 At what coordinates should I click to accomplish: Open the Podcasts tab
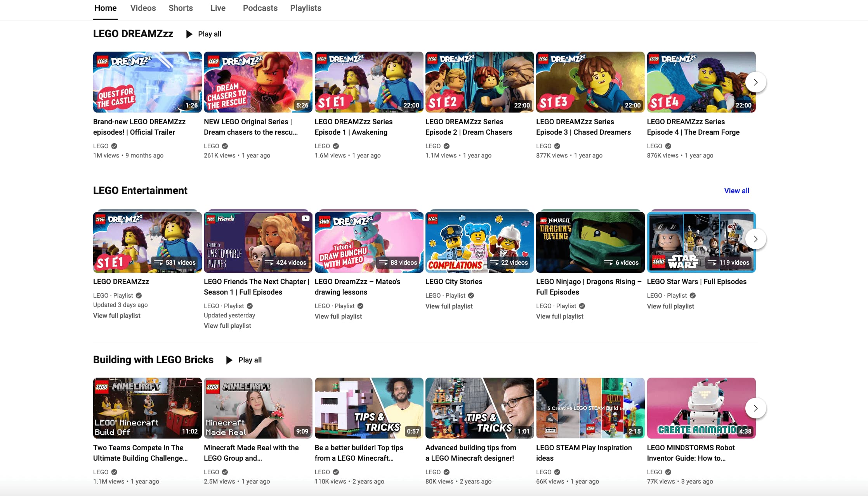point(260,8)
